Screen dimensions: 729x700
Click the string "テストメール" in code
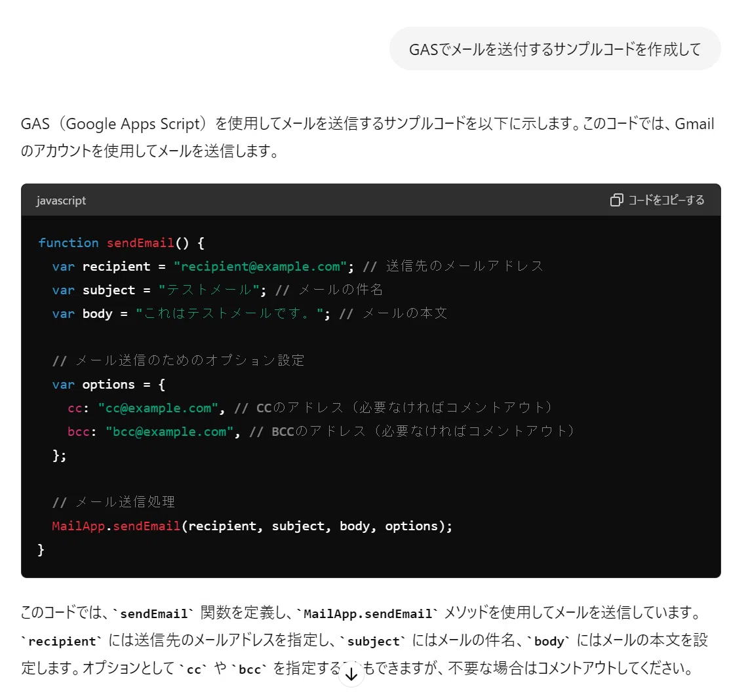208,290
